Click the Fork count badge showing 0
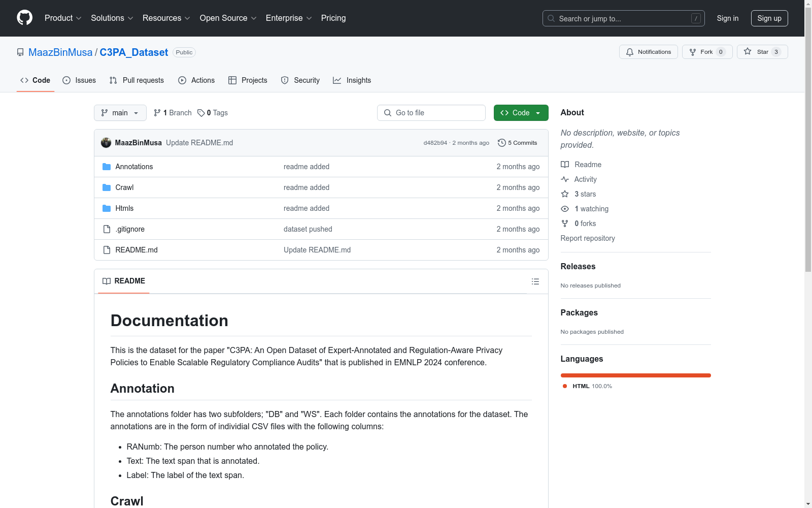The image size is (812, 508). [721, 52]
